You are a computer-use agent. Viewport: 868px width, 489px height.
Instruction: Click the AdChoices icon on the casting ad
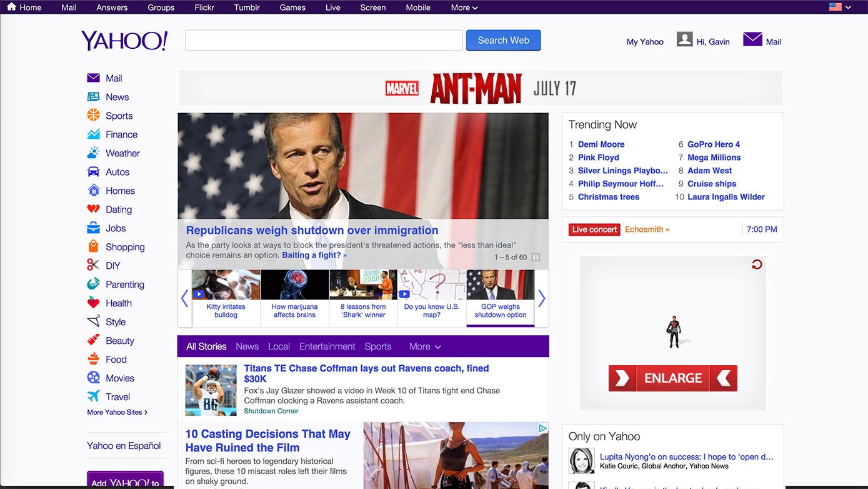point(543,428)
